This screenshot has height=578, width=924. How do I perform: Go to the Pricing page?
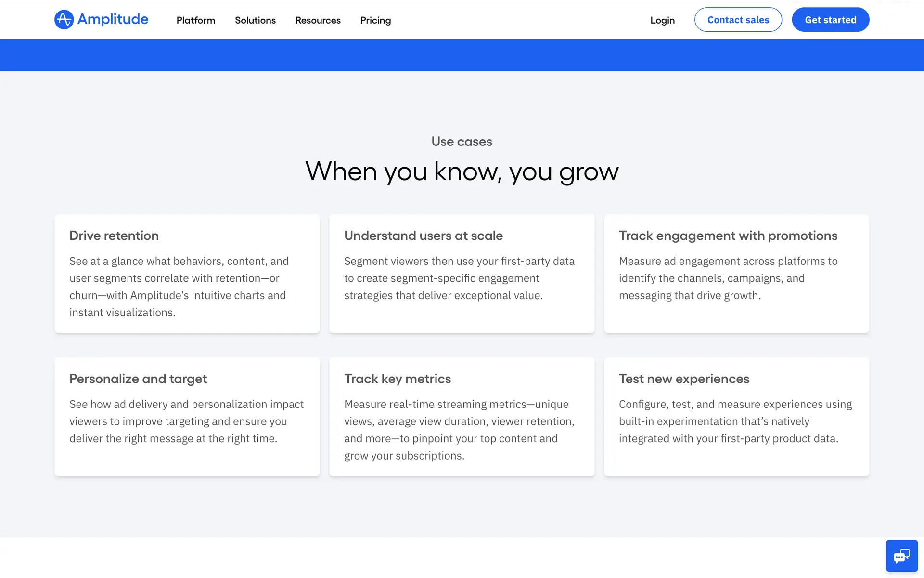coord(375,20)
